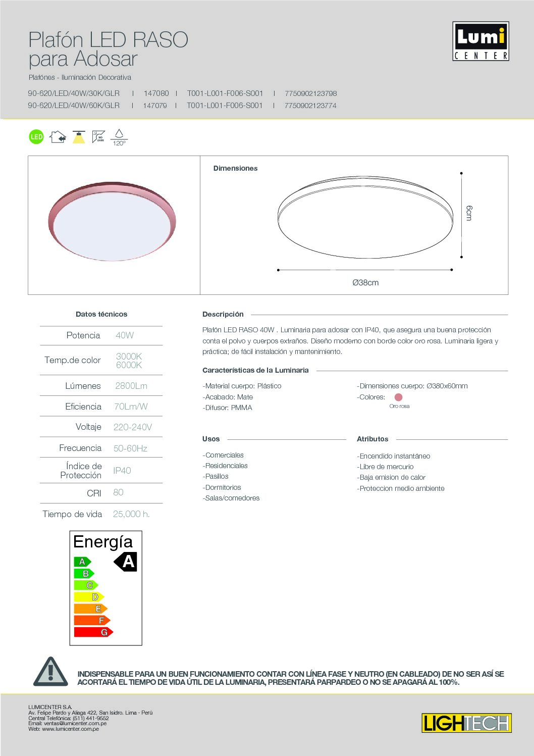Screen dimensions: 534x756
Task: Click the red G energy bar
Action: click(x=93, y=632)
